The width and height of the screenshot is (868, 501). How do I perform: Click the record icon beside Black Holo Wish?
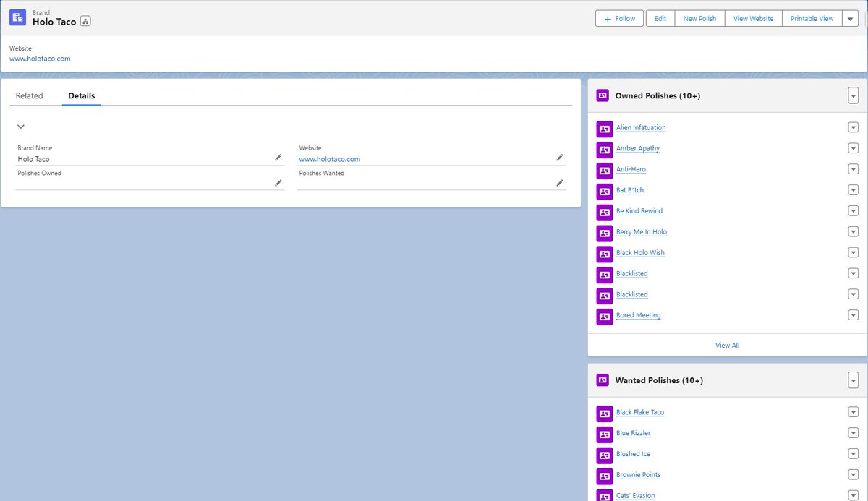[x=605, y=254]
